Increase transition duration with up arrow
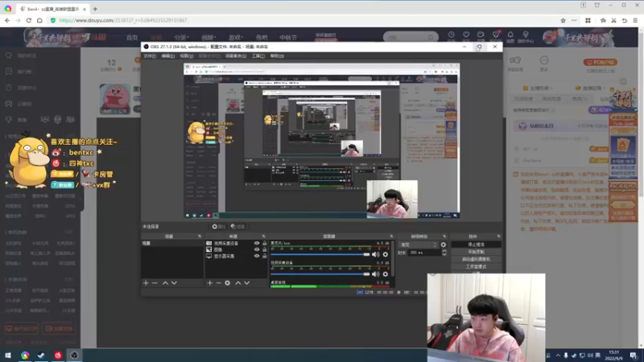644x362 pixels. pos(444,251)
